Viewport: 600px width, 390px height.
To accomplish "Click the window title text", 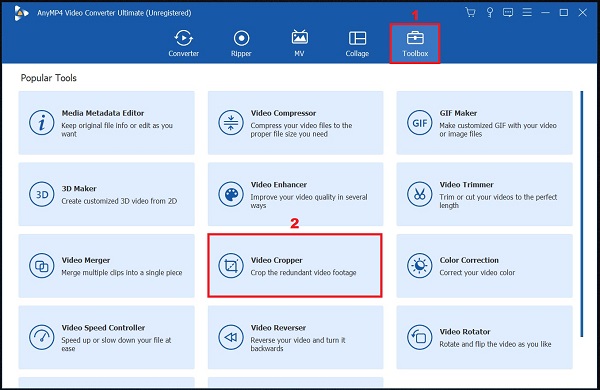I will pyautogui.click(x=114, y=13).
